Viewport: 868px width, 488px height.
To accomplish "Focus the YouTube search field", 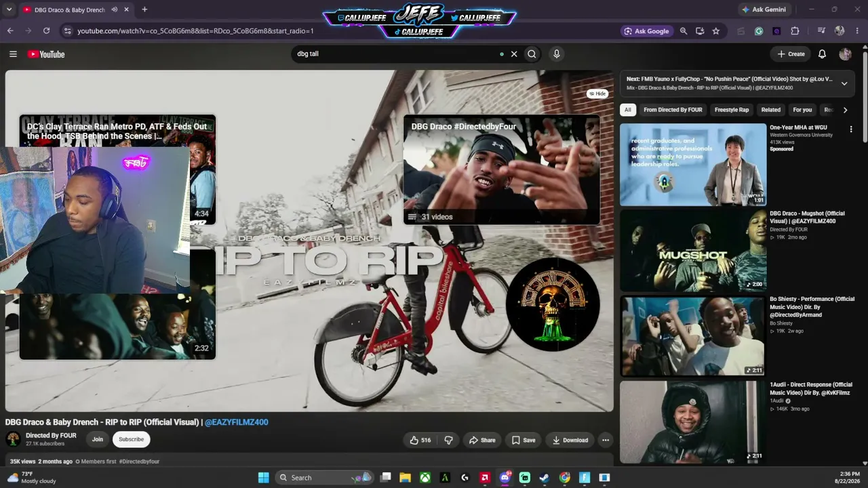I will point(397,54).
